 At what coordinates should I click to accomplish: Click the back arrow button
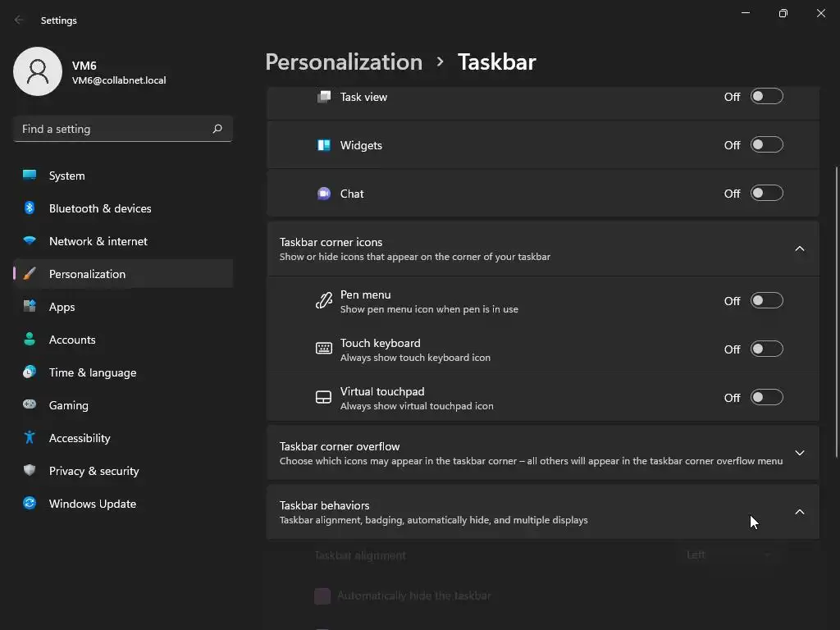tap(19, 20)
